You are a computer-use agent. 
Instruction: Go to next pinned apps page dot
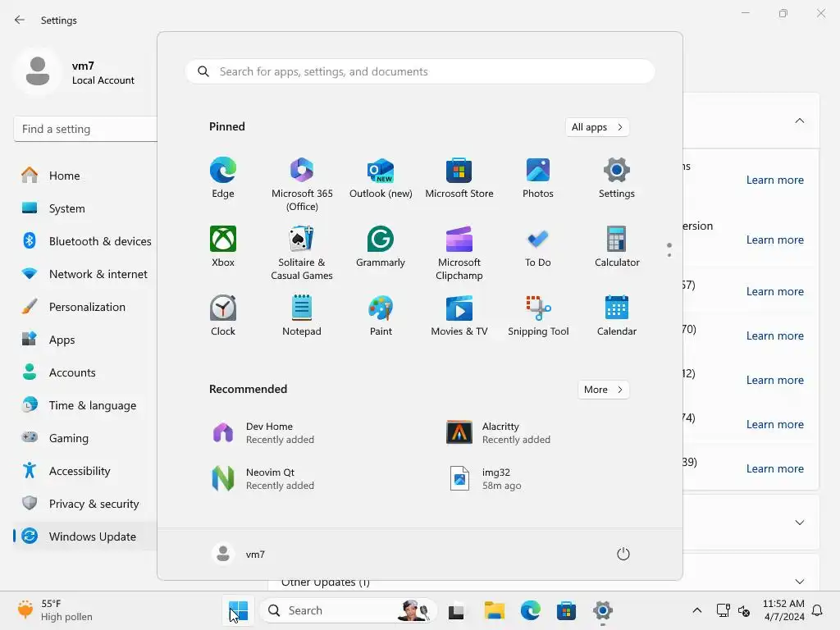coord(669,255)
